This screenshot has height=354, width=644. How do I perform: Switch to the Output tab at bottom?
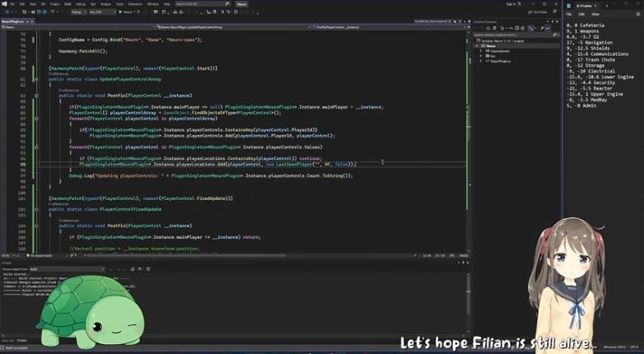21,341
